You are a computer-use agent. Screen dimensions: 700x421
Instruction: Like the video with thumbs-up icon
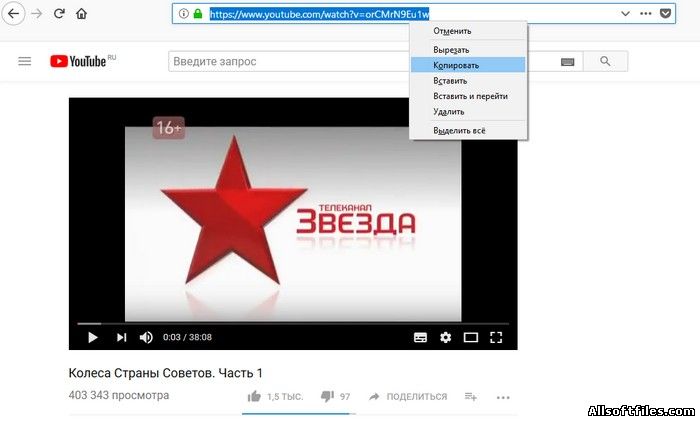point(254,396)
